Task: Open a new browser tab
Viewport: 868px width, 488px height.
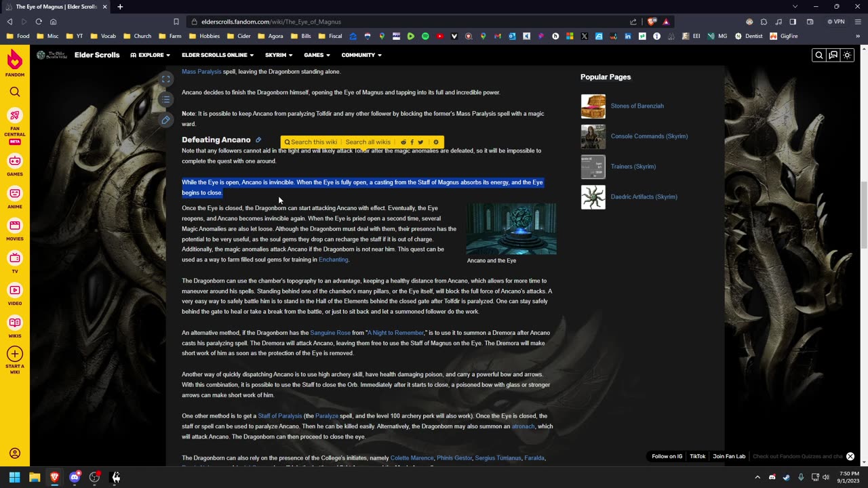Action: 120,7
